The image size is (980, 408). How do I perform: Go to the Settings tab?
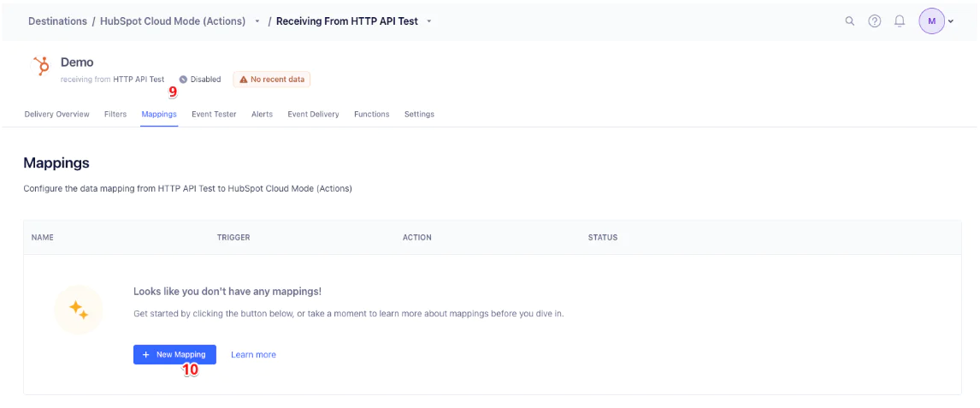point(419,115)
